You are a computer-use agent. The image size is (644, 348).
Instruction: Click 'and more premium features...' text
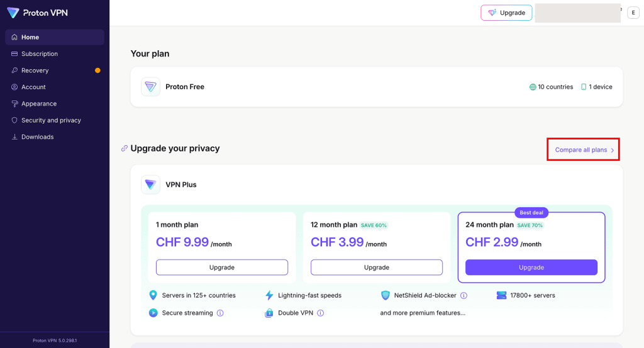423,313
